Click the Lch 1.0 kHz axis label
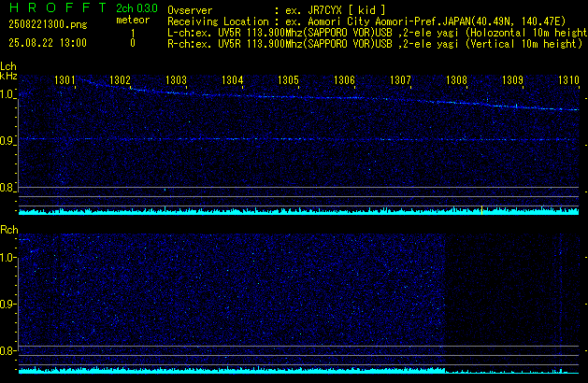Image resolution: width=588 pixels, height=383 pixels. pyautogui.click(x=7, y=94)
